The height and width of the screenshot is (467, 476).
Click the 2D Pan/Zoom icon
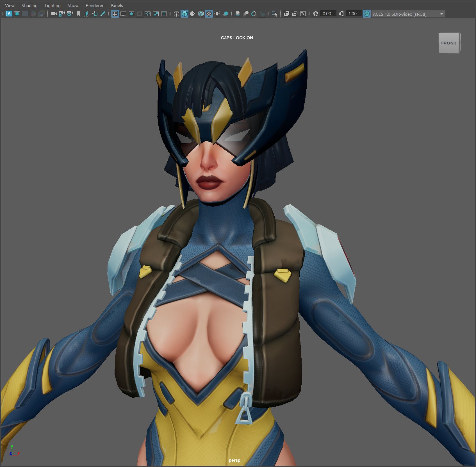[x=95, y=14]
